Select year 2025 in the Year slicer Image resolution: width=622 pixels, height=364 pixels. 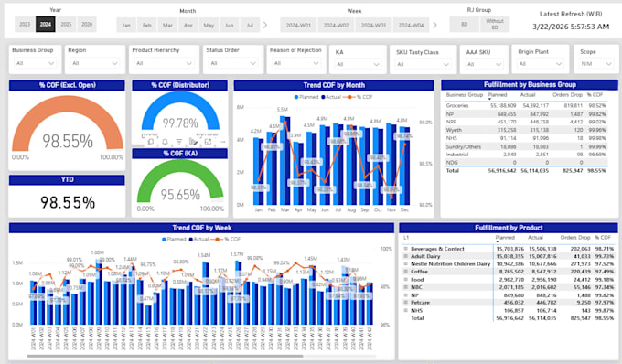(x=66, y=24)
